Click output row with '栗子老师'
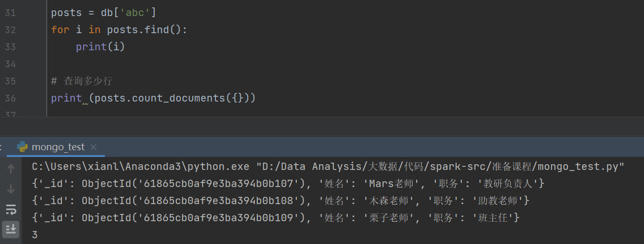 pyautogui.click(x=276, y=218)
